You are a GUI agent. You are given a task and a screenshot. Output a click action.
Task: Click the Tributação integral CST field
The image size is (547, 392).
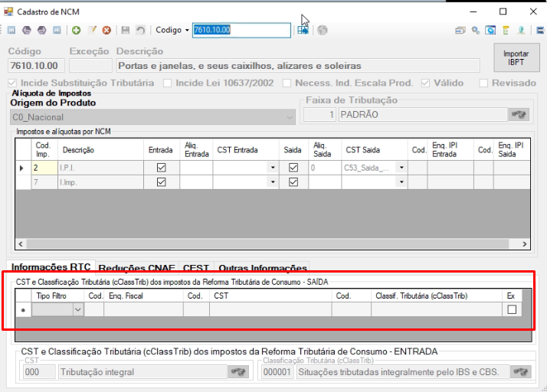(143, 372)
